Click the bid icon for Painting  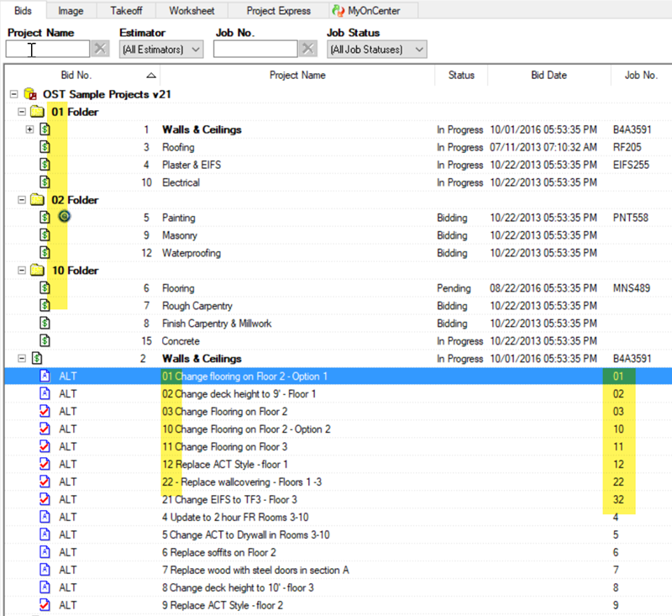(45, 218)
